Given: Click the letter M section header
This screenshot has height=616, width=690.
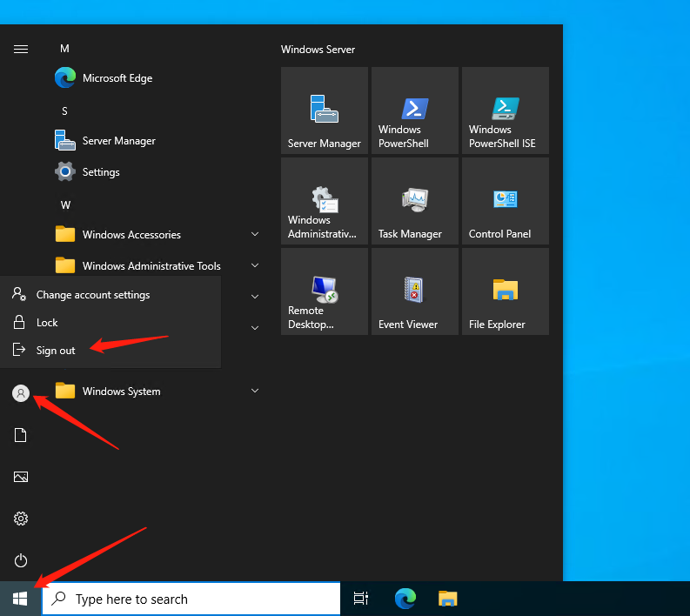Looking at the screenshot, I should (64, 49).
